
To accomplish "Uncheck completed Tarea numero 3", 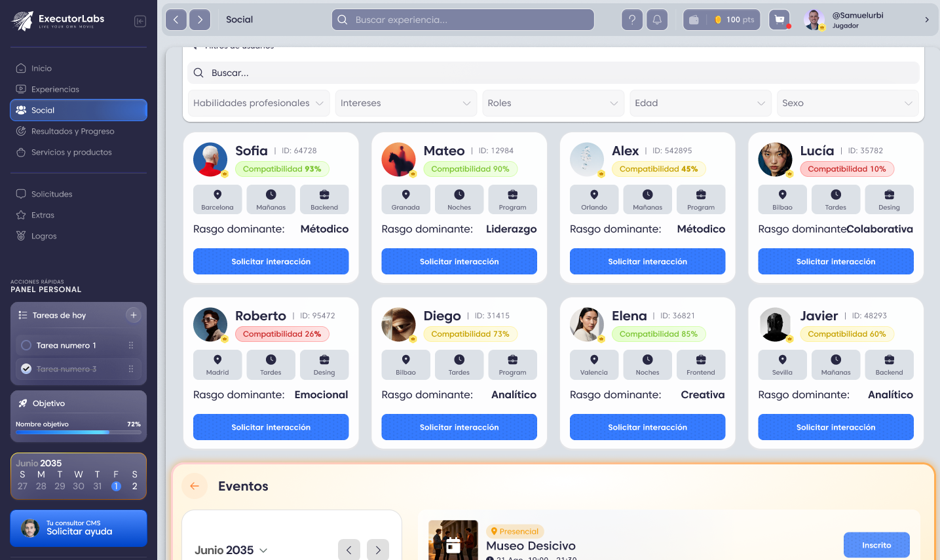I will 26,369.
